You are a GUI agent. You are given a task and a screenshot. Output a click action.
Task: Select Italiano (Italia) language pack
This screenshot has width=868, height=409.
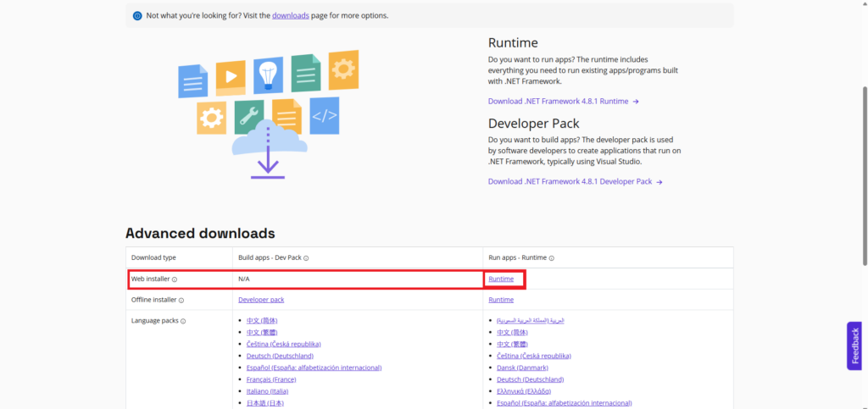[267, 391]
